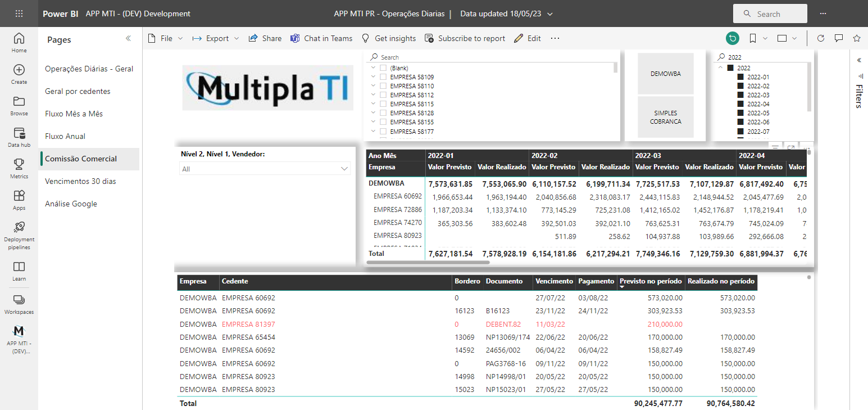Uncheck the 2022-01 month checkbox
This screenshot has width=868, height=410.
coord(740,77)
